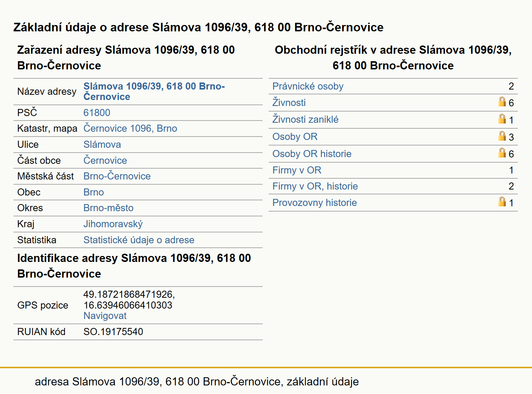
Task: Open the Firmy v OR link
Action: (297, 170)
